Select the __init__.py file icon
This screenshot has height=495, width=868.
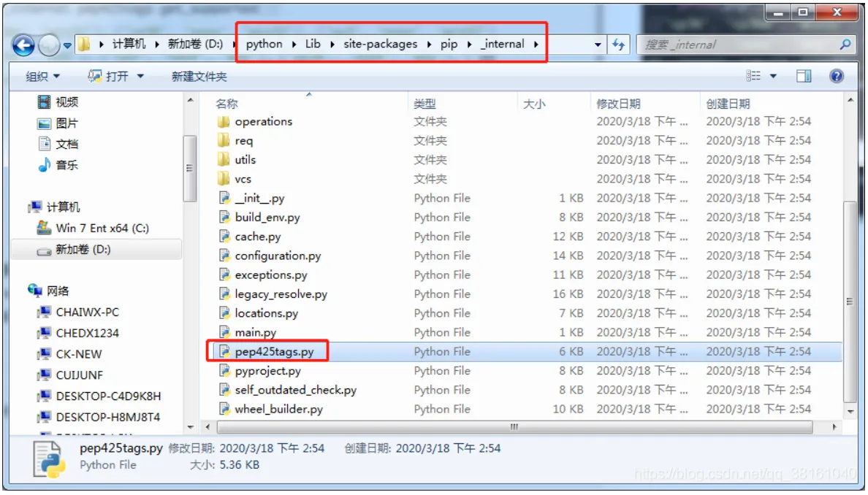pos(224,198)
